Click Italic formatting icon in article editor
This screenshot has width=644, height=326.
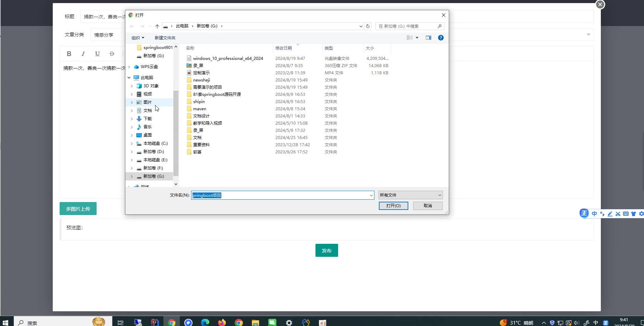click(83, 54)
